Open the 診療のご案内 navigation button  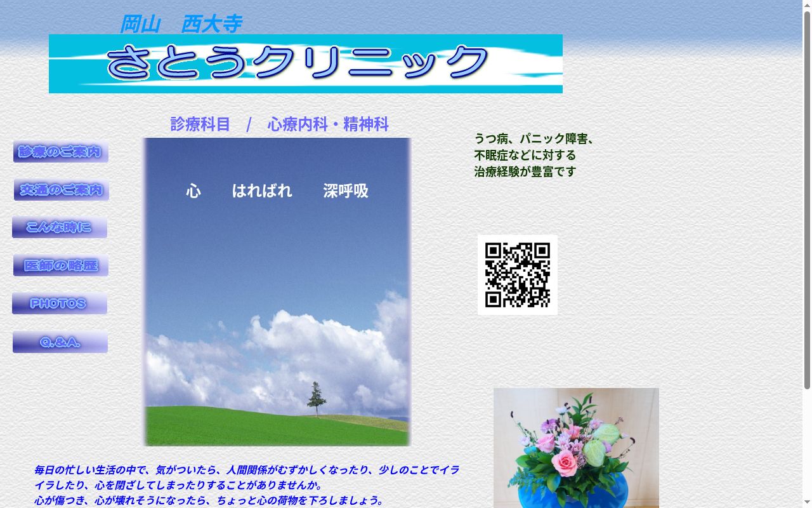pyautogui.click(x=61, y=152)
